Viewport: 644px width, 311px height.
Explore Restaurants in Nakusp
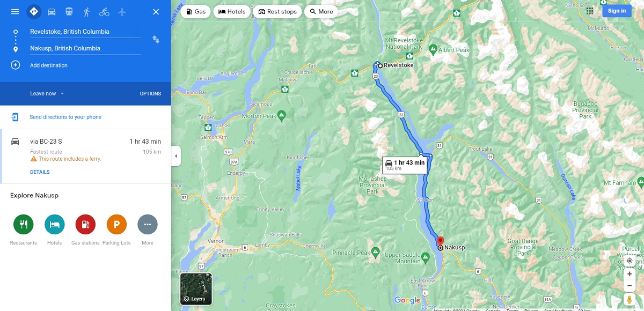(24, 224)
